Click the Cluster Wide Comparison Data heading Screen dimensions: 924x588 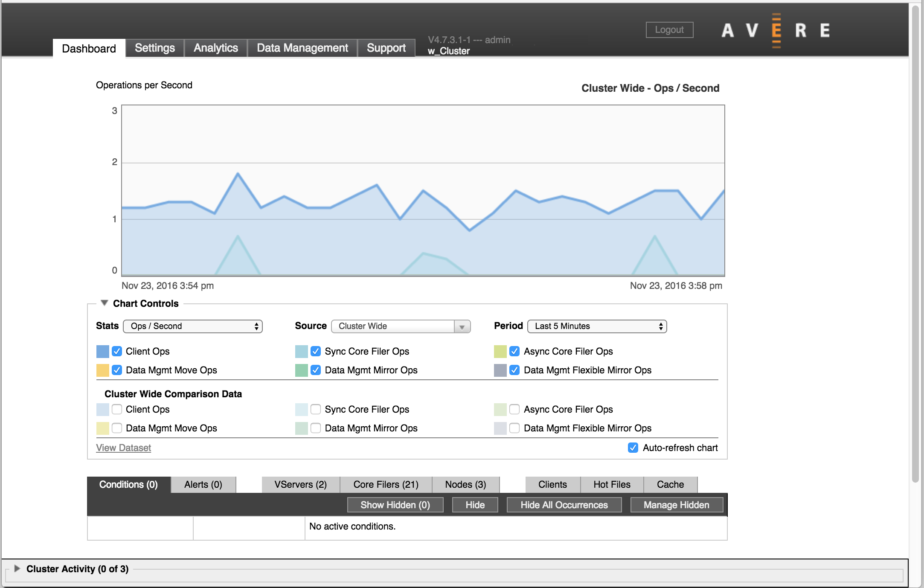point(173,394)
